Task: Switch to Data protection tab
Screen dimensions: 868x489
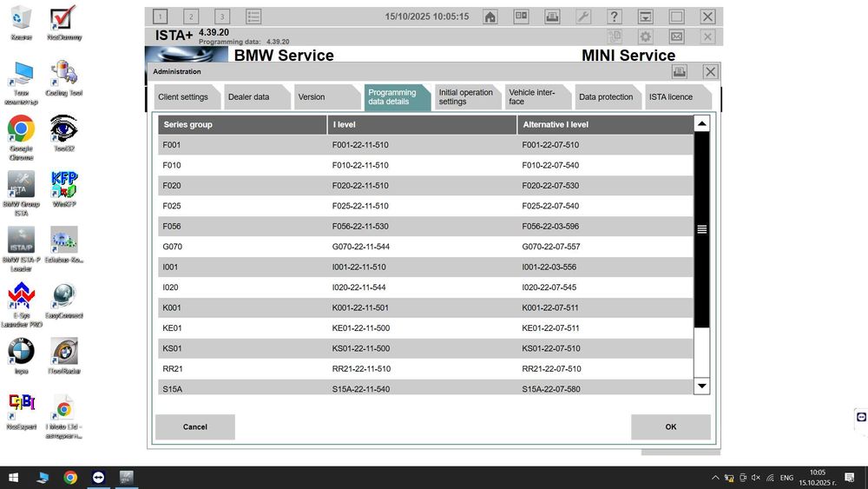Action: [x=608, y=97]
